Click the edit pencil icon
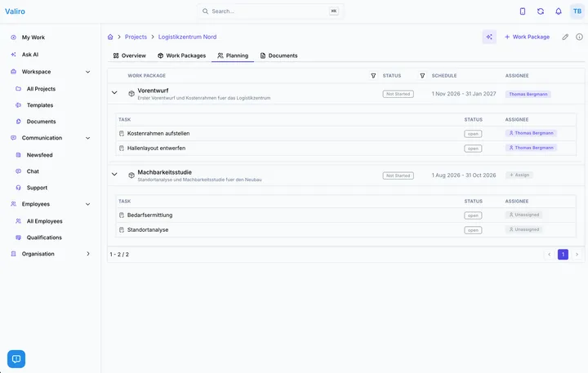The height and width of the screenshot is (373, 588). tap(565, 37)
